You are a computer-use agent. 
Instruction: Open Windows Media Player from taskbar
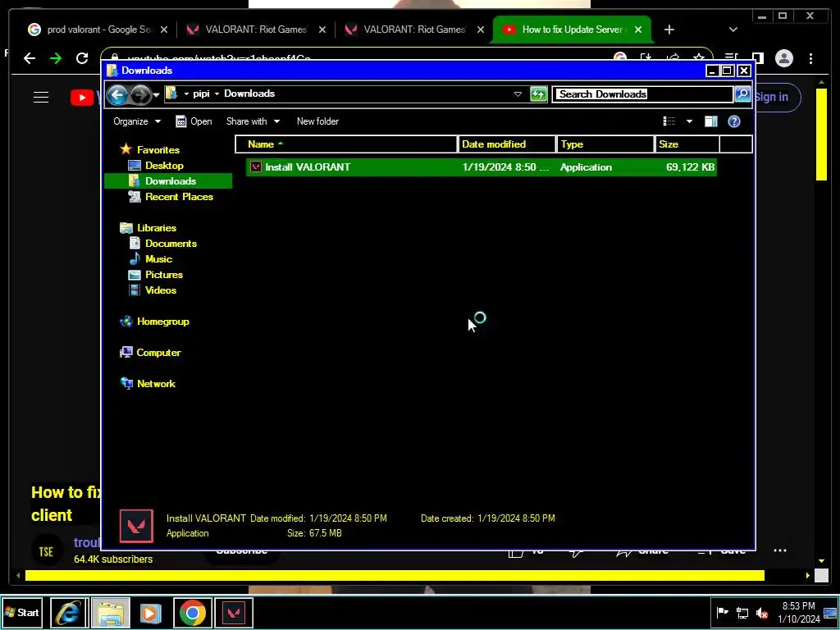(x=151, y=612)
